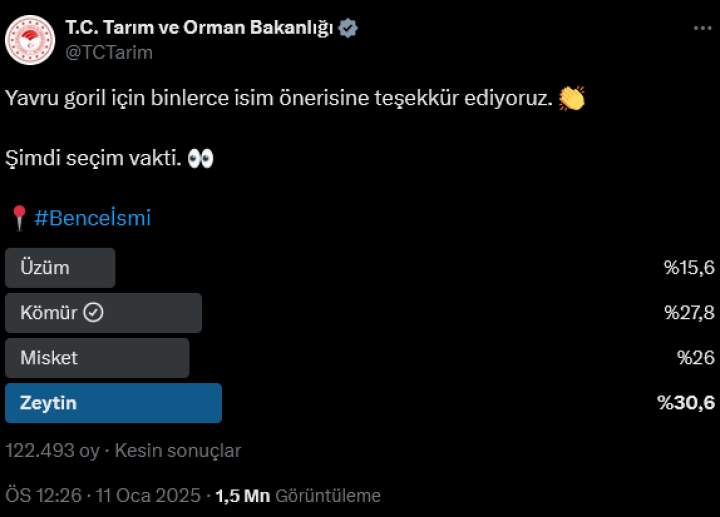The width and height of the screenshot is (720, 517).
Task: Click the %27,8 result for Kömür
Action: click(x=689, y=313)
